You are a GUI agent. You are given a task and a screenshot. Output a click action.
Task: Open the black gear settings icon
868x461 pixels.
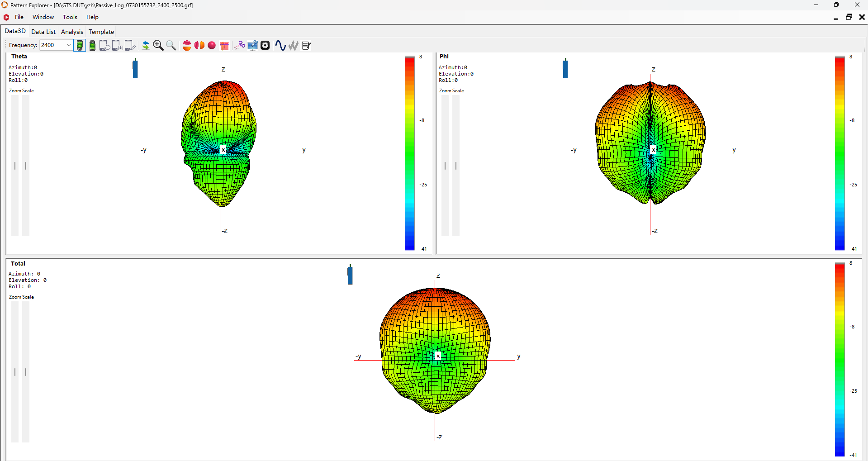click(265, 45)
